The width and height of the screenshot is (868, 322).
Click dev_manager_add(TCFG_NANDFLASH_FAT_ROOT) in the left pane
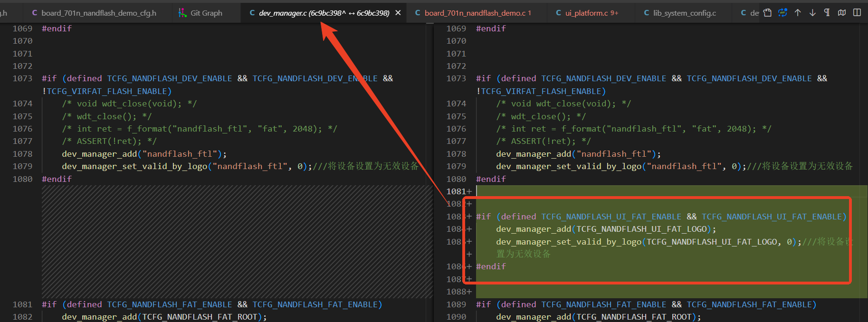pos(164,317)
